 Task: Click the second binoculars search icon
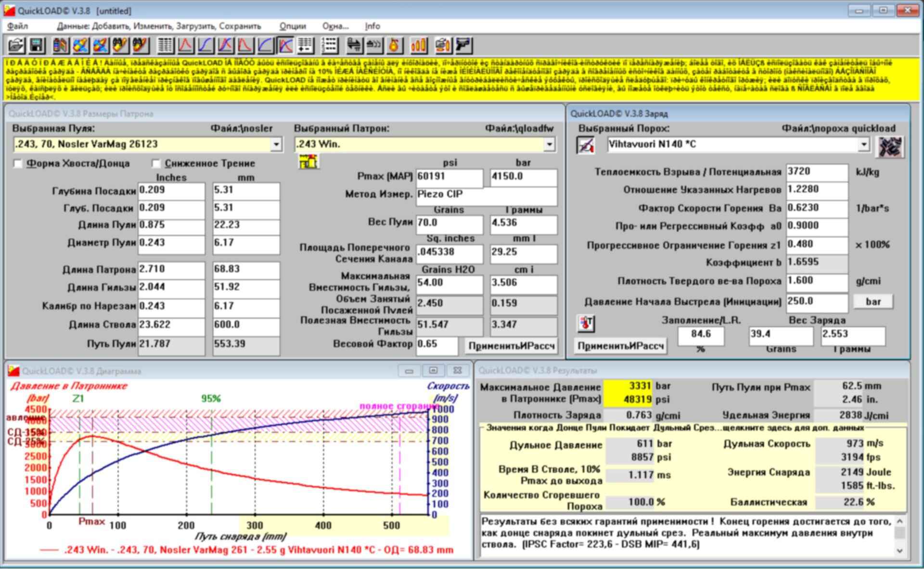point(140,45)
